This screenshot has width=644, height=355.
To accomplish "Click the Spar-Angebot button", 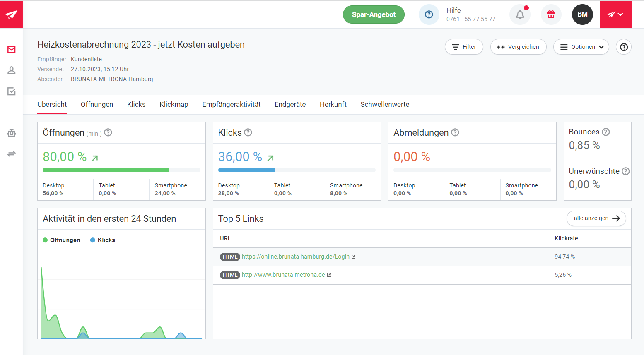I will click(x=374, y=14).
